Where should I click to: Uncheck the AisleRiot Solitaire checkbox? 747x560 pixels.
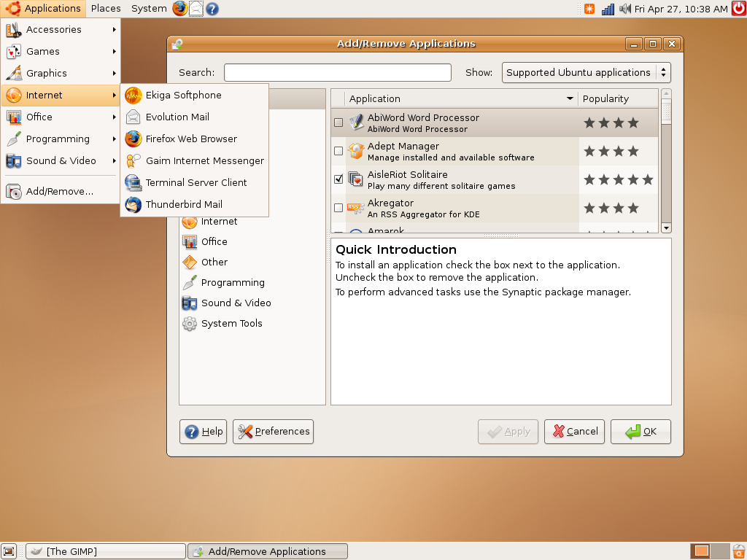(338, 179)
